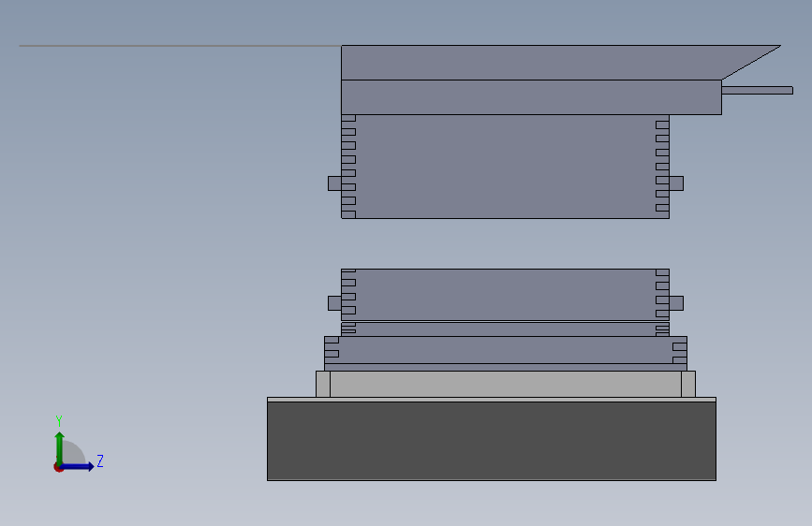Select the light gray plate above the base
Viewport: 812px width, 526px height.
click(x=506, y=384)
